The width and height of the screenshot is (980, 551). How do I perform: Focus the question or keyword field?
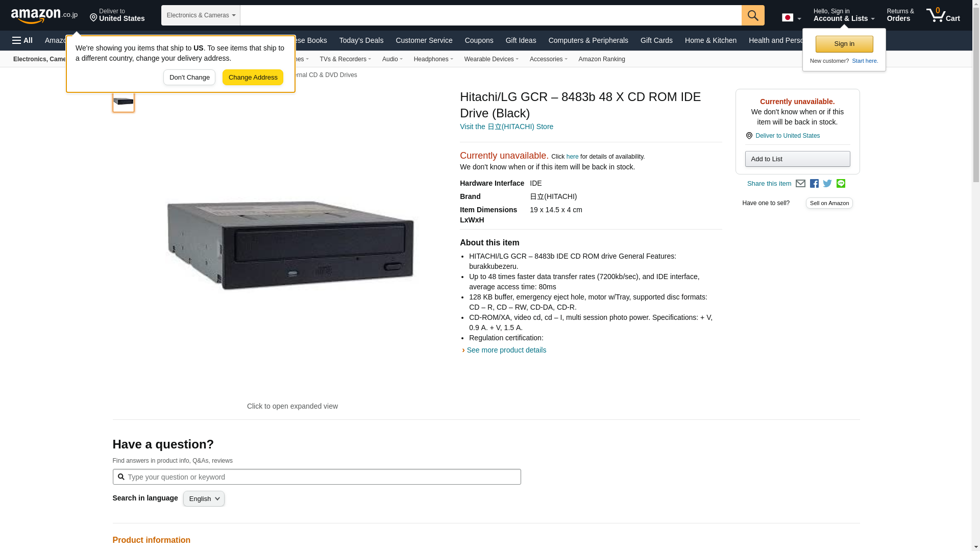pyautogui.click(x=316, y=477)
